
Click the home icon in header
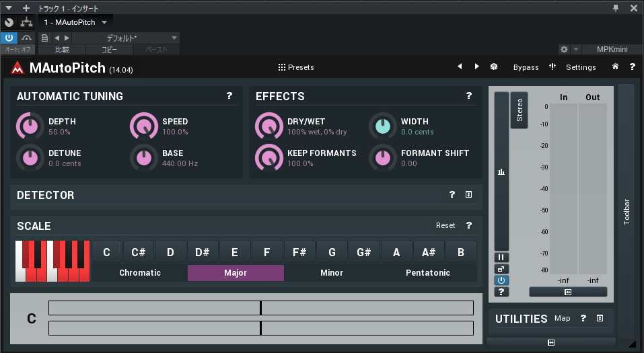click(615, 67)
